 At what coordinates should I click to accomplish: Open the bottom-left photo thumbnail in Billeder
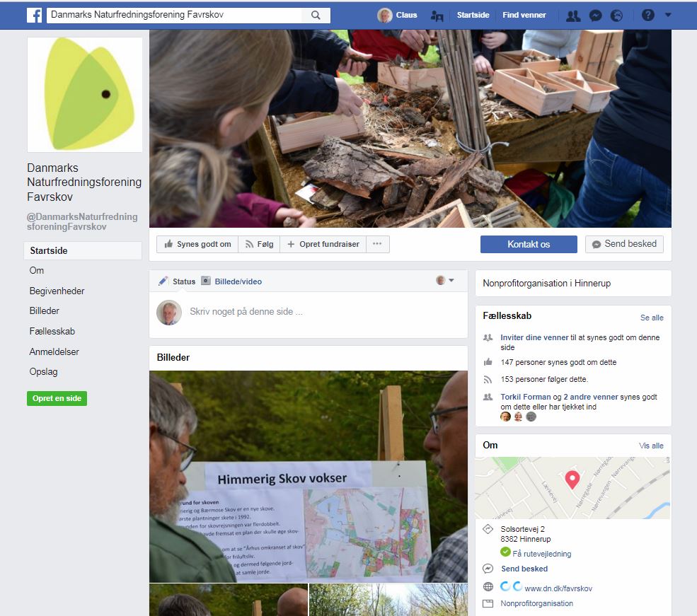coord(229,600)
